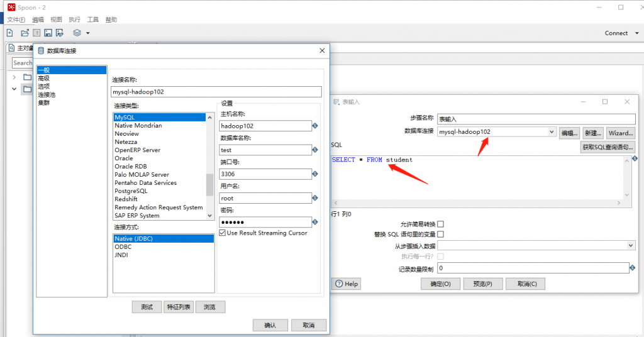Select 一般 in the left category list
The height and width of the screenshot is (337, 644).
(x=72, y=70)
